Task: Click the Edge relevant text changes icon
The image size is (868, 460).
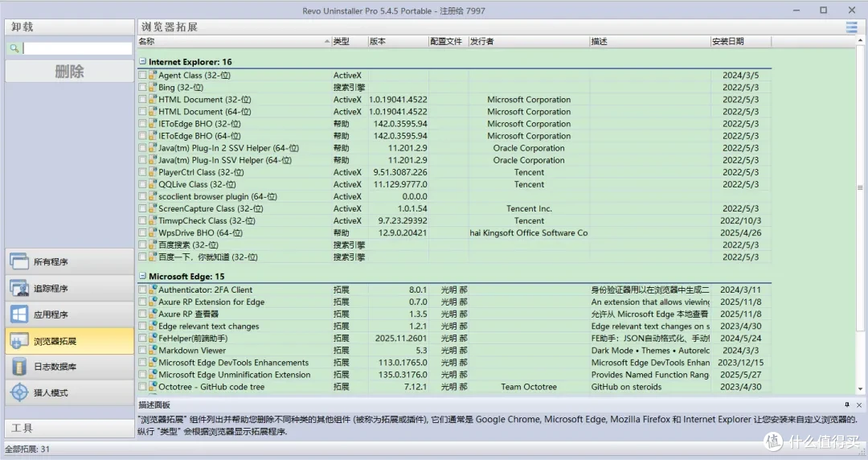Action: 153,326
